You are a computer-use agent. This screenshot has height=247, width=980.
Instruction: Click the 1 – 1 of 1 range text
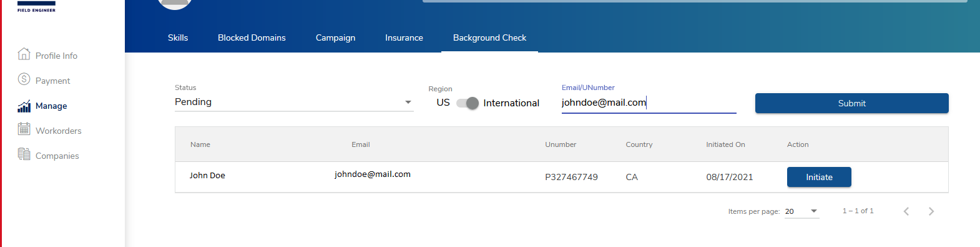point(858,211)
